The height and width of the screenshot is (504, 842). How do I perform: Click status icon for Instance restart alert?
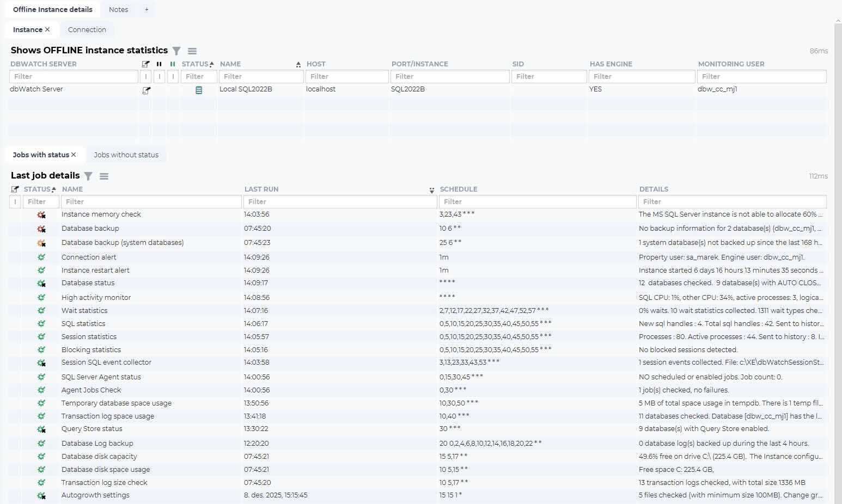41,270
